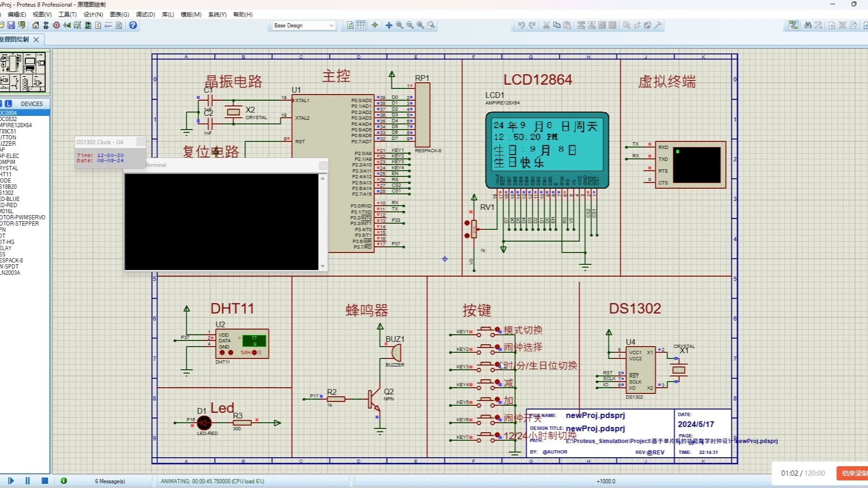Open the Home page icon
The height and width of the screenshot is (488, 868).
pos(35,25)
